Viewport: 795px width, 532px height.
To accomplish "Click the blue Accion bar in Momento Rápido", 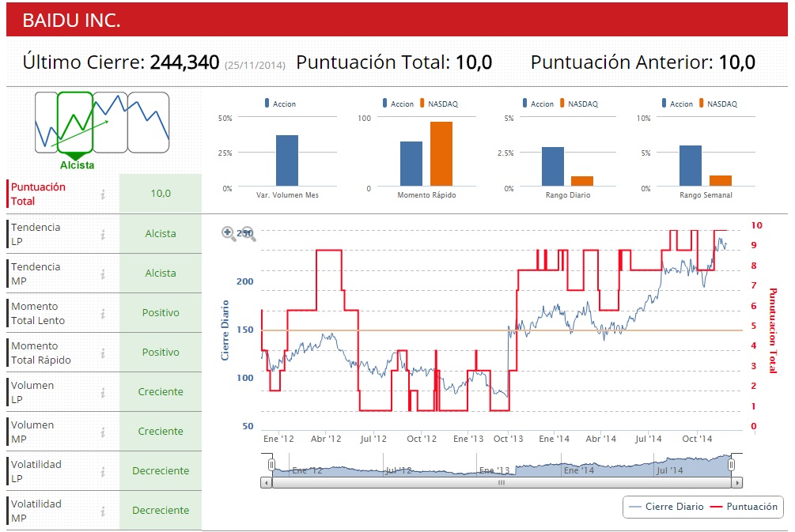I will click(x=411, y=164).
